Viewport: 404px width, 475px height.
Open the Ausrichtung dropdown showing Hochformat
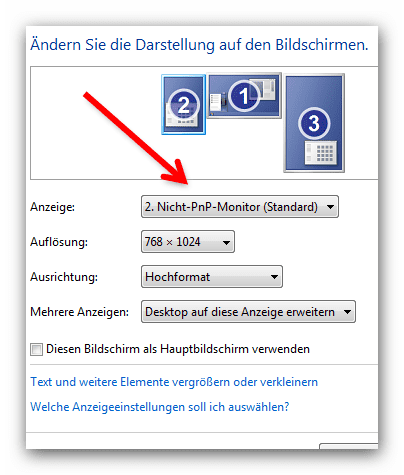(212, 277)
